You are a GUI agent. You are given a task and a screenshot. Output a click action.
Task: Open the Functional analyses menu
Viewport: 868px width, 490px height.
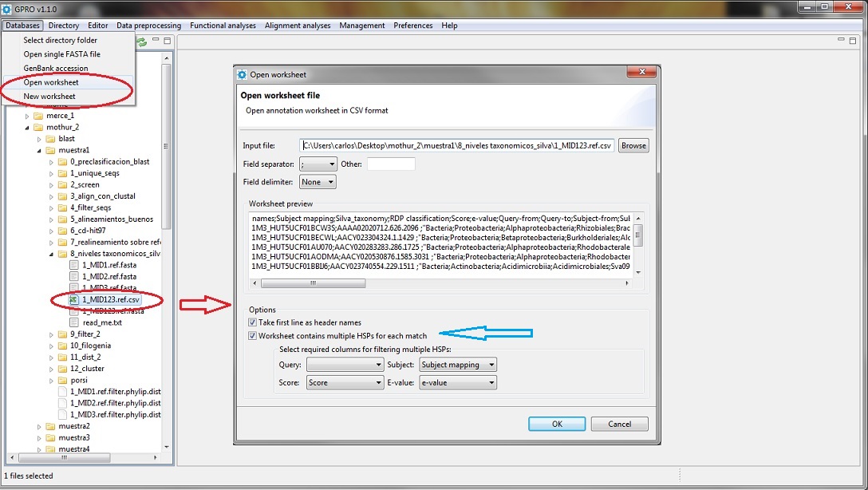click(223, 26)
